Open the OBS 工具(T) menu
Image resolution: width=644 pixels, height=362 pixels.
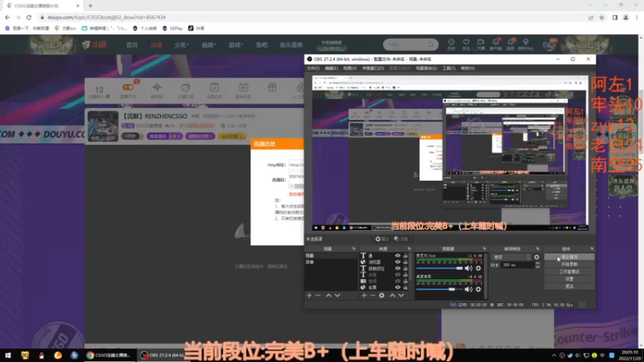(449, 68)
